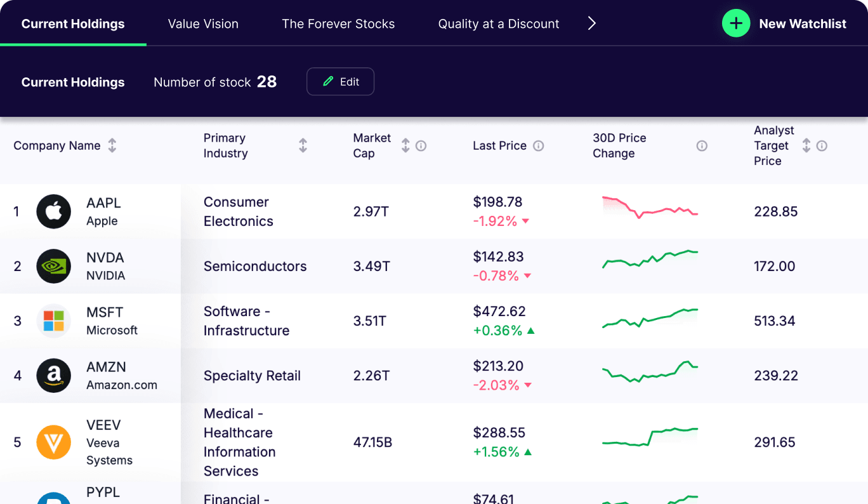Click the Microsoft logo icon
This screenshot has height=504, width=868.
(53, 321)
